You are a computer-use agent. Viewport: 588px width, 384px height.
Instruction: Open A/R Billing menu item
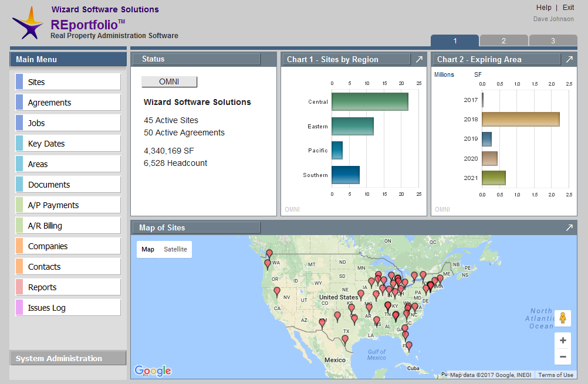click(68, 226)
